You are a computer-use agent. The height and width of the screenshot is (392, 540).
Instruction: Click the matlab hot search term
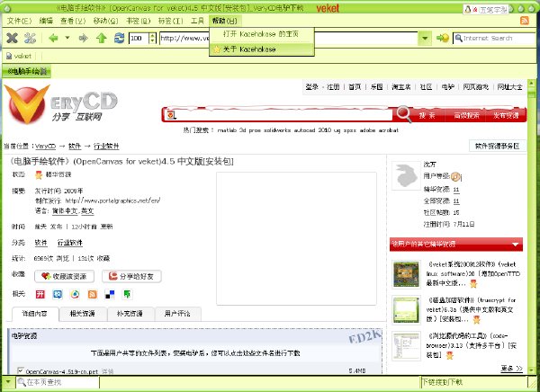[227, 130]
